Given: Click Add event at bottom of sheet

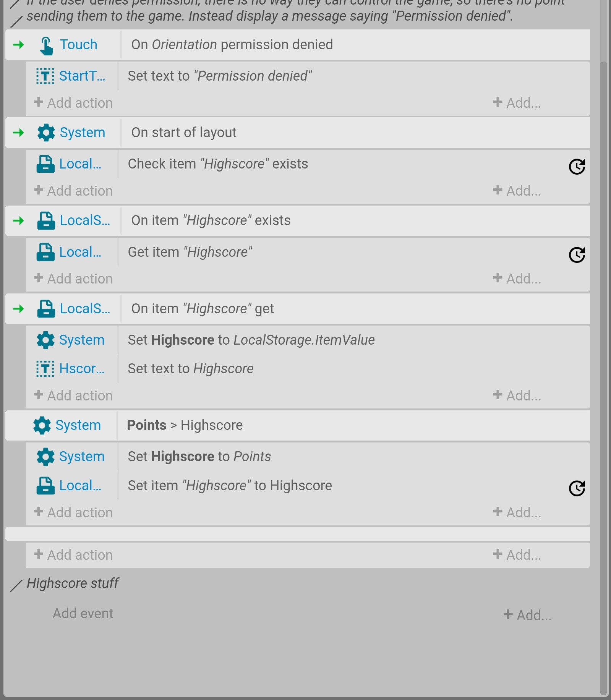Looking at the screenshot, I should [83, 613].
